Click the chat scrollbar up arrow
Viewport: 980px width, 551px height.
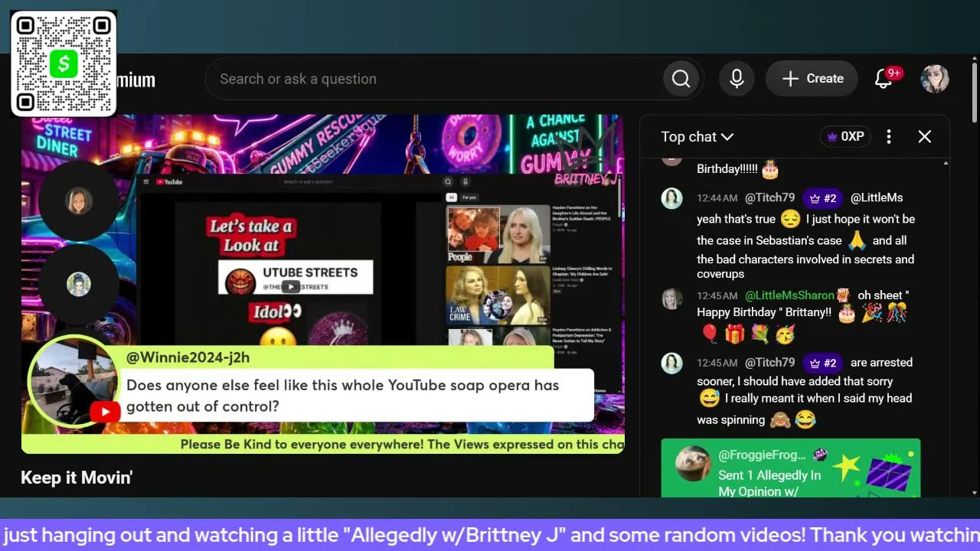click(x=946, y=163)
